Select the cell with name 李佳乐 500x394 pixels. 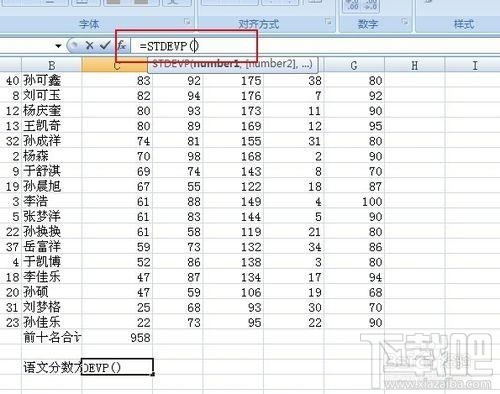pos(51,277)
